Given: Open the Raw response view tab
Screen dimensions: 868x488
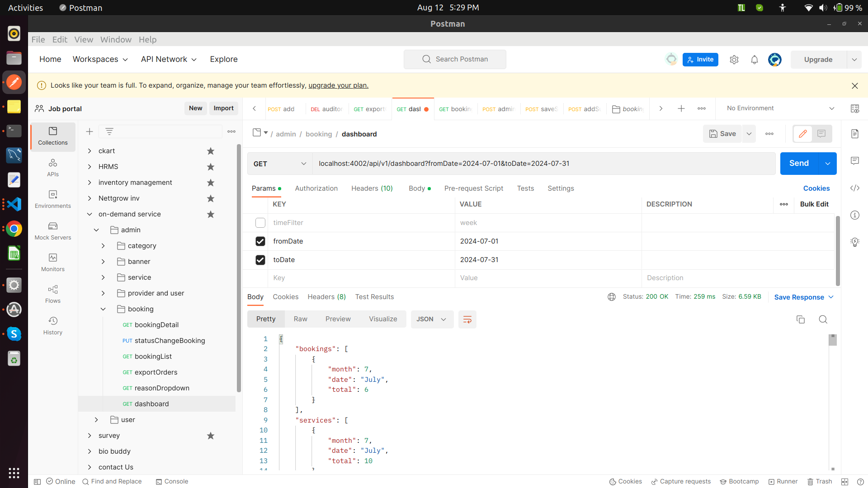Looking at the screenshot, I should pyautogui.click(x=300, y=319).
